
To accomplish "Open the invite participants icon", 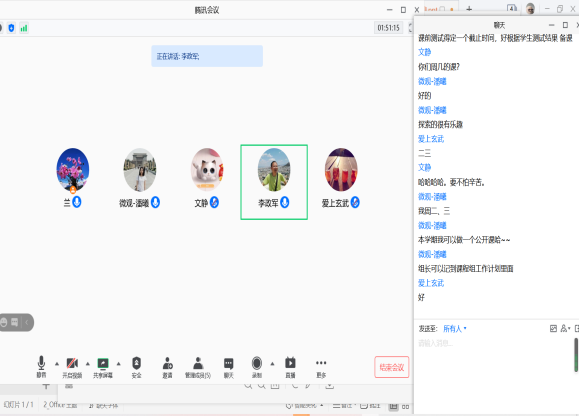I will (167, 367).
